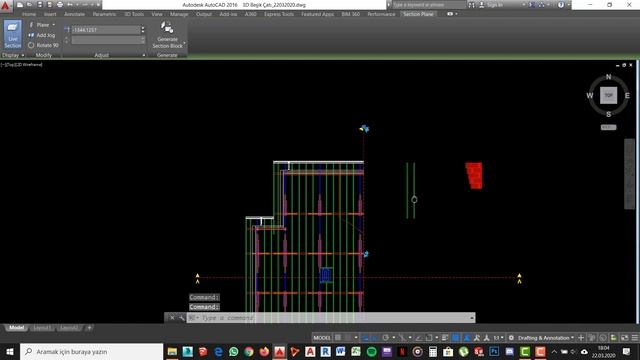
Task: Open Windows Start menu
Action: [x=10, y=351]
